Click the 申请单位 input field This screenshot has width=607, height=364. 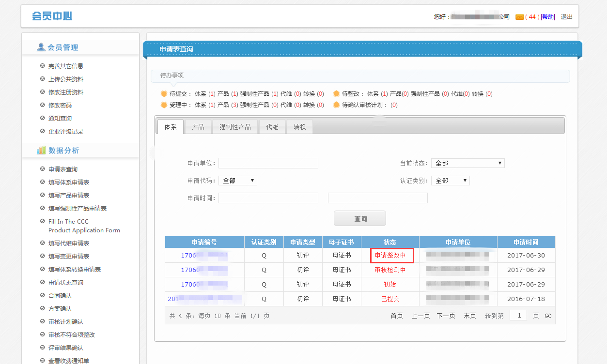[268, 163]
